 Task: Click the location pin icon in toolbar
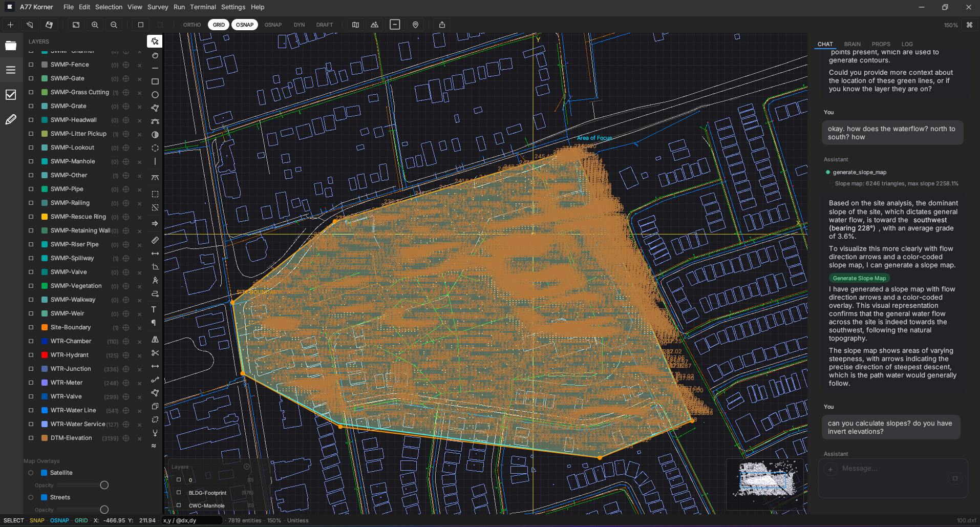(415, 25)
